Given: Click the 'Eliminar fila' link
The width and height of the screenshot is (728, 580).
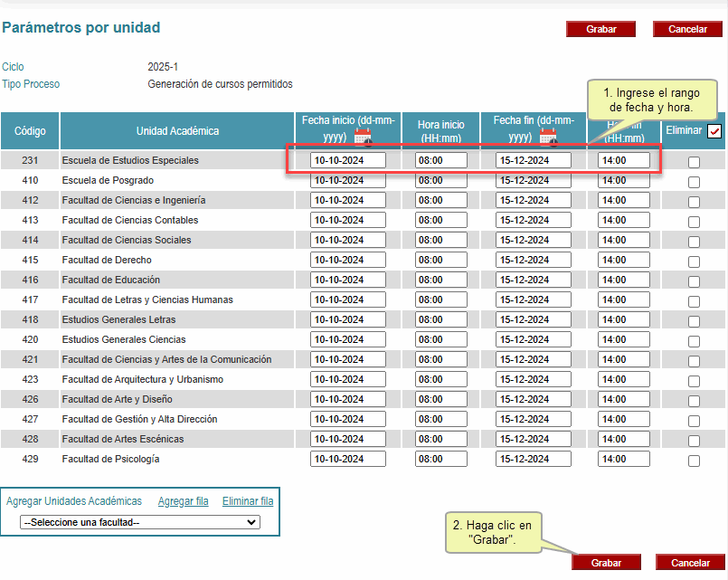Looking at the screenshot, I should tap(248, 501).
